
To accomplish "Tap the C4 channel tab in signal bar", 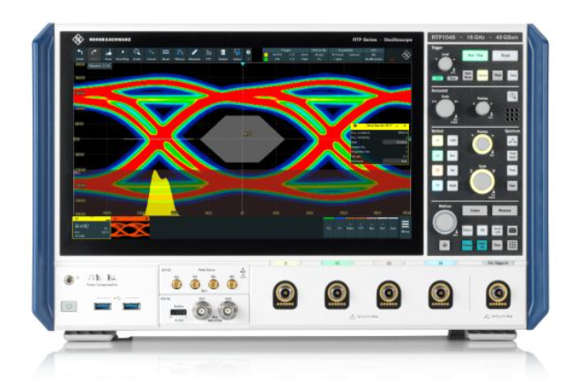I will [339, 228].
